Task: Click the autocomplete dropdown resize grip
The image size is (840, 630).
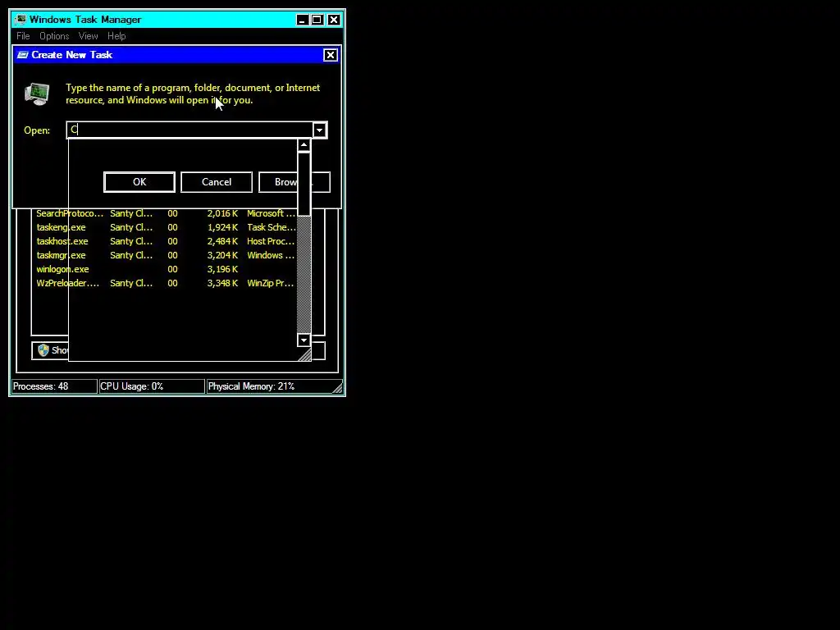Action: [304, 354]
